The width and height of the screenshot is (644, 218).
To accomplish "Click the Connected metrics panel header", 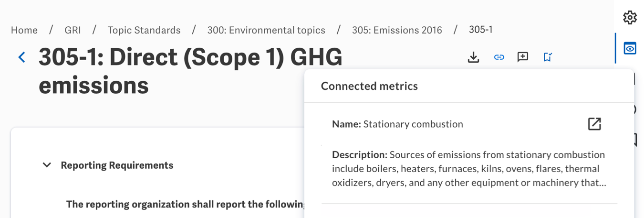I will point(369,86).
